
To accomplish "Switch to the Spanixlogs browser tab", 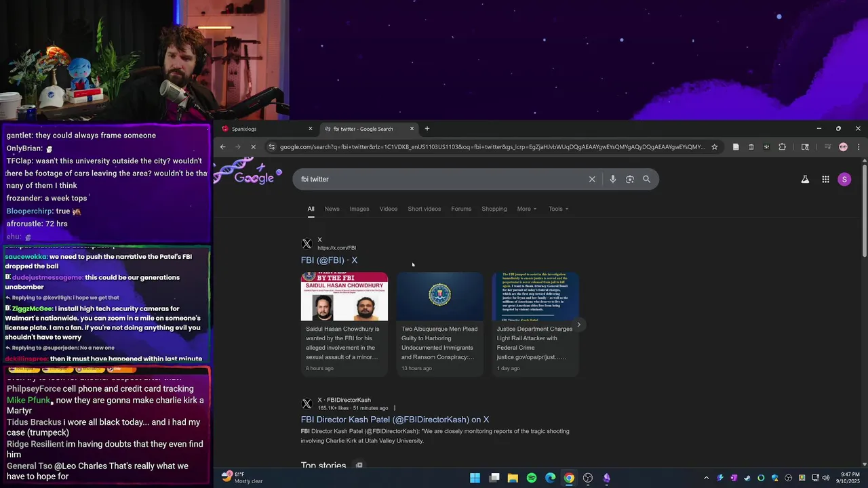I will 267,129.
